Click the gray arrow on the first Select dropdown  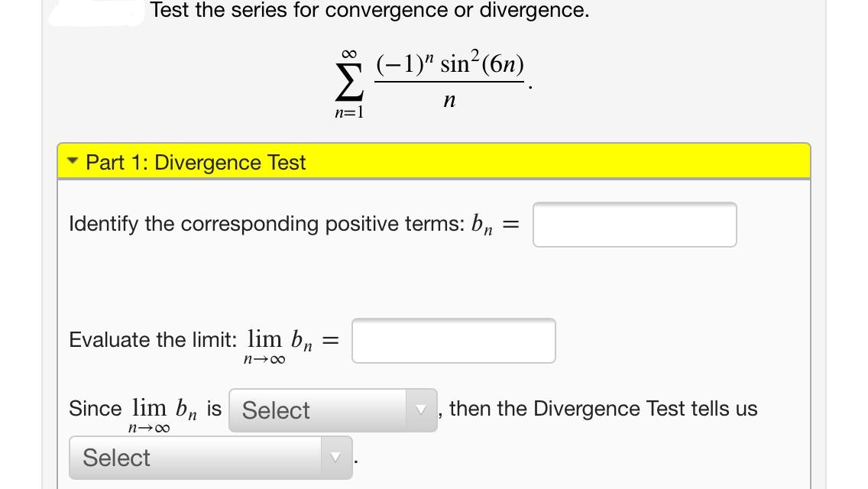click(421, 410)
